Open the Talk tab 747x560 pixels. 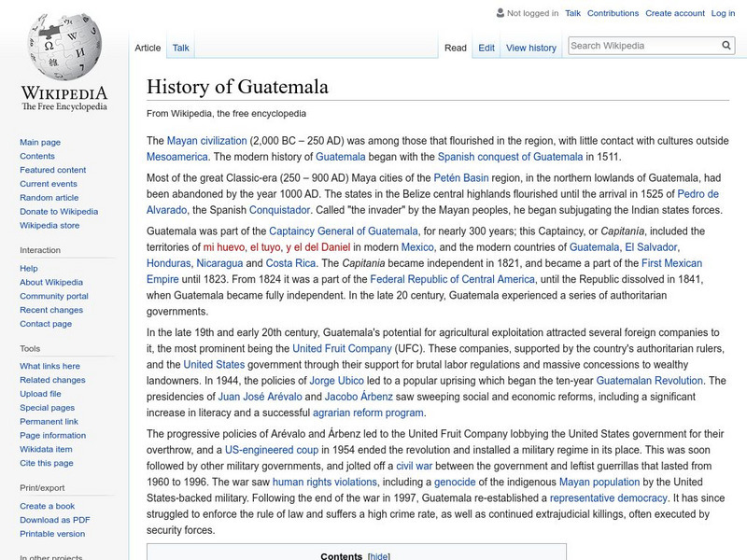pos(180,48)
